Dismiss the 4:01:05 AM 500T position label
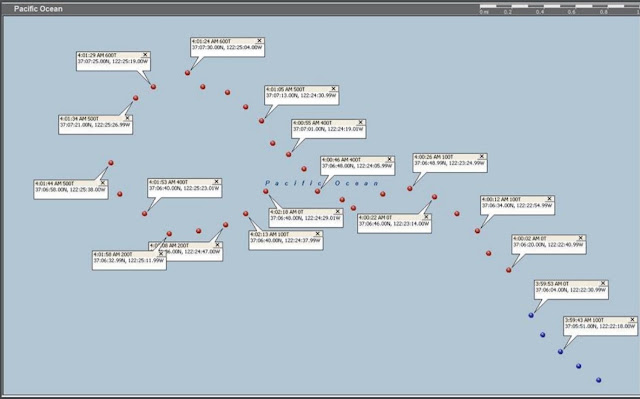Image resolution: width=640 pixels, height=399 pixels. (333, 89)
